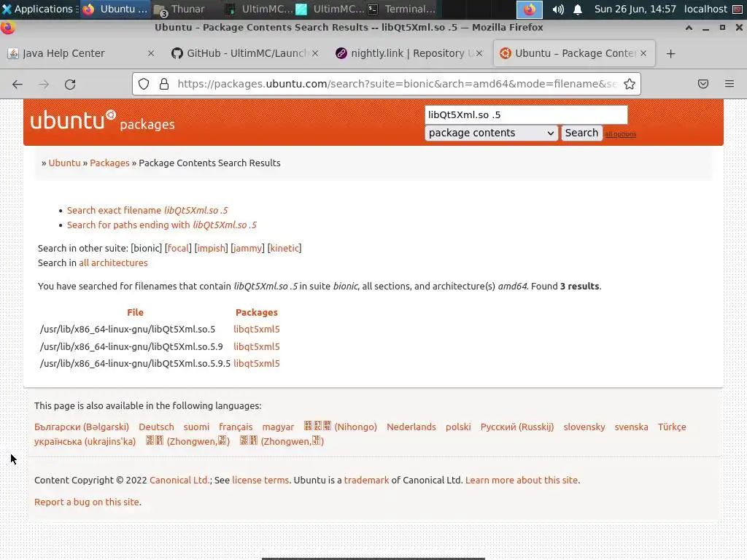This screenshot has height=560, width=747.
Task: Click Learn more about this site
Action: click(521, 480)
